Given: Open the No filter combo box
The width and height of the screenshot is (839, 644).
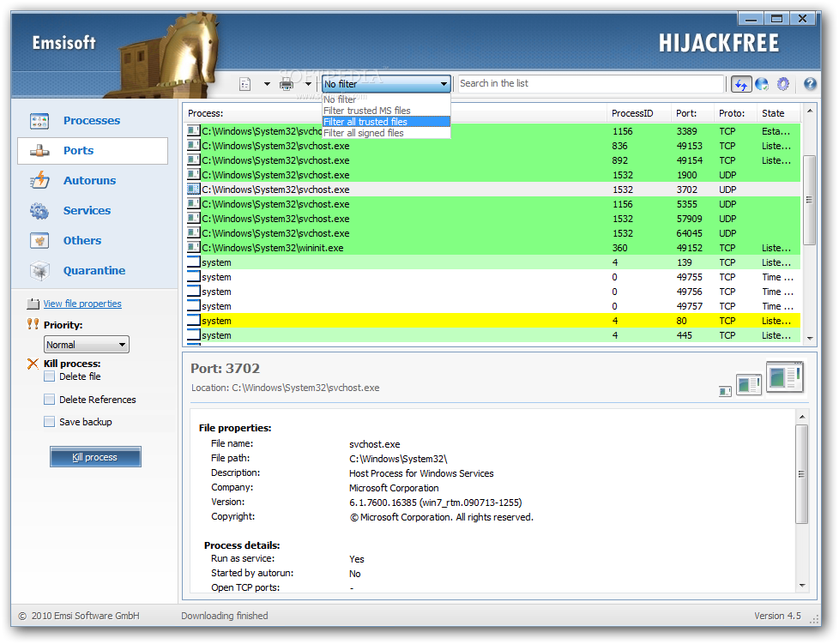Looking at the screenshot, I should tap(386, 84).
